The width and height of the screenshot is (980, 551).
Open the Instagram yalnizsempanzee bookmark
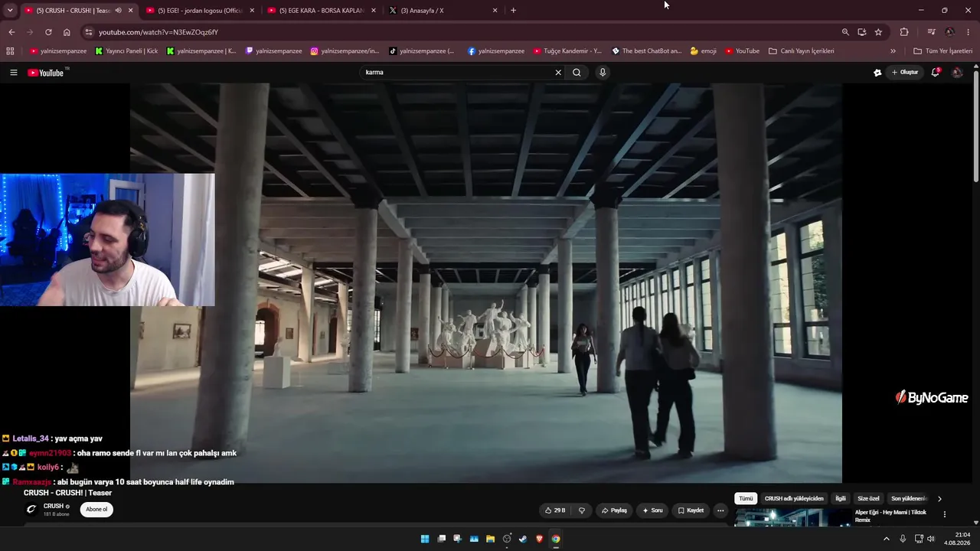(345, 51)
